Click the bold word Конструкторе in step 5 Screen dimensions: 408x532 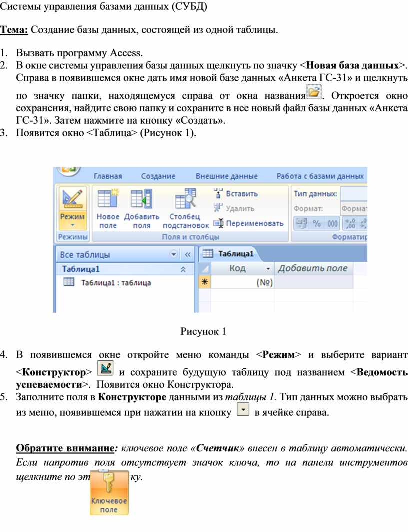132,397
